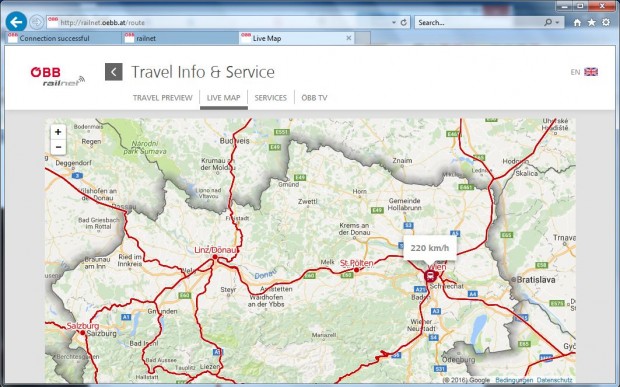The width and height of the screenshot is (620, 387).
Task: Open a new tab button
Action: click(x=363, y=38)
